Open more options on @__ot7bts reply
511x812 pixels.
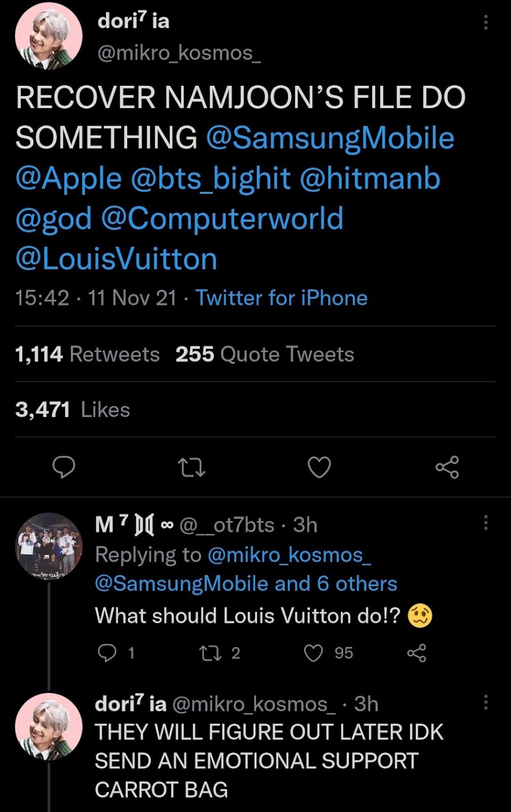tap(485, 523)
